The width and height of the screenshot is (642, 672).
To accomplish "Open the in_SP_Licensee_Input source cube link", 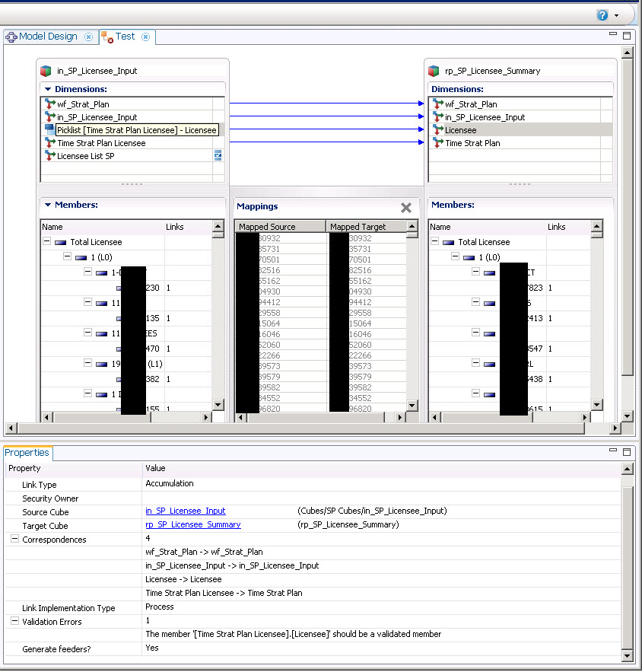I will 185,511.
